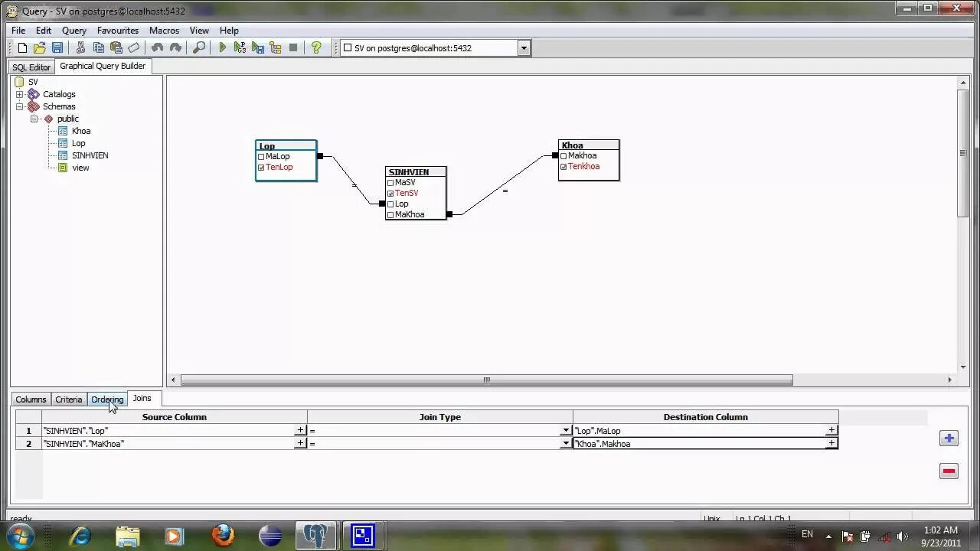980x551 pixels.
Task: Open the Join Type dropdown for row 1
Action: (x=566, y=431)
